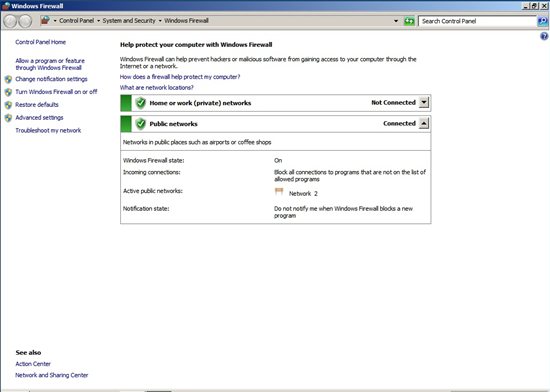Select Control Panel breadcrumb
The width and height of the screenshot is (550, 392).
point(76,21)
